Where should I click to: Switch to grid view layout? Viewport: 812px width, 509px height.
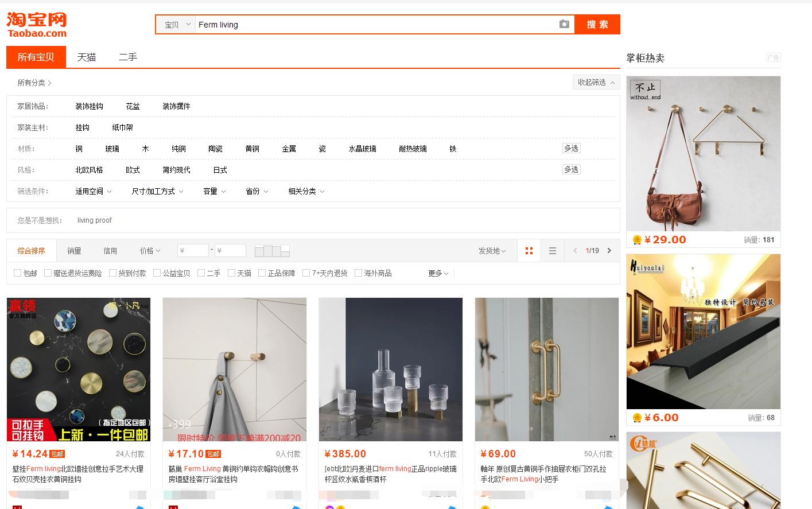tap(529, 250)
